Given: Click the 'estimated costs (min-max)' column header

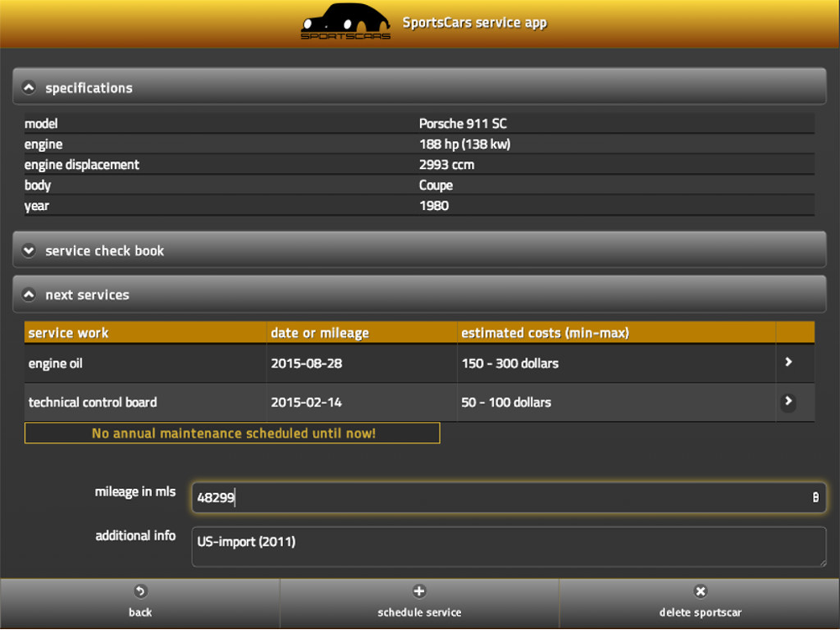Looking at the screenshot, I should (x=617, y=333).
